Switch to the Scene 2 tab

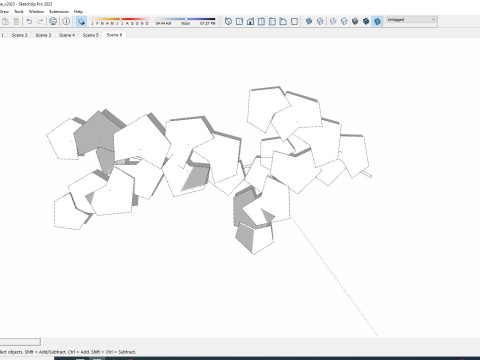pos(20,35)
